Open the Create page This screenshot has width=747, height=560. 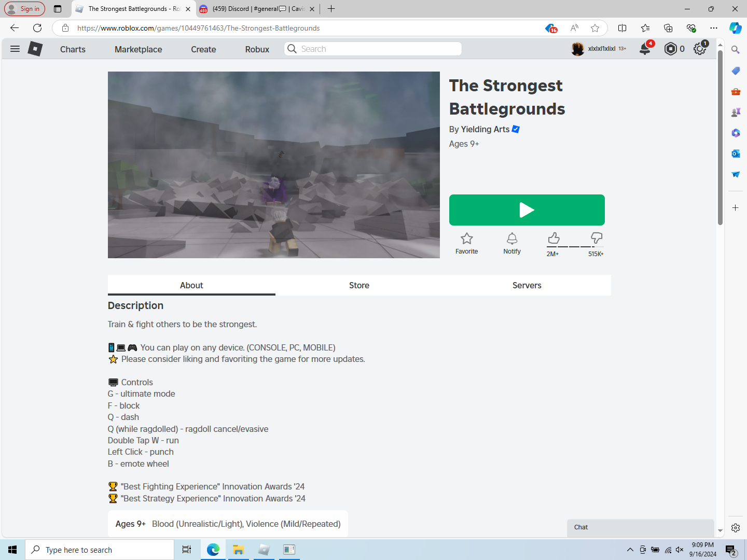pyautogui.click(x=203, y=49)
